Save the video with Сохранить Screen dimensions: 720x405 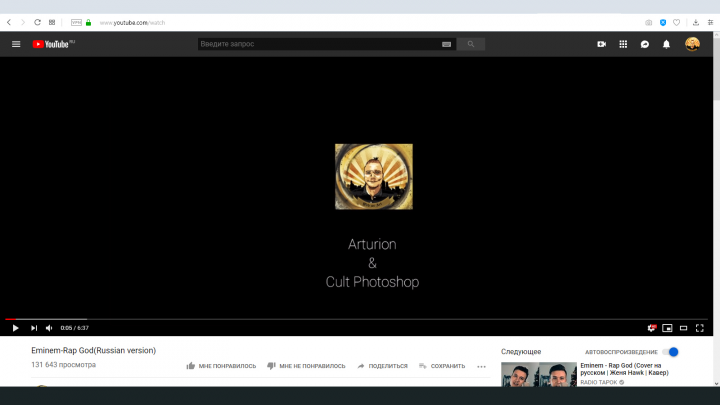pos(442,366)
